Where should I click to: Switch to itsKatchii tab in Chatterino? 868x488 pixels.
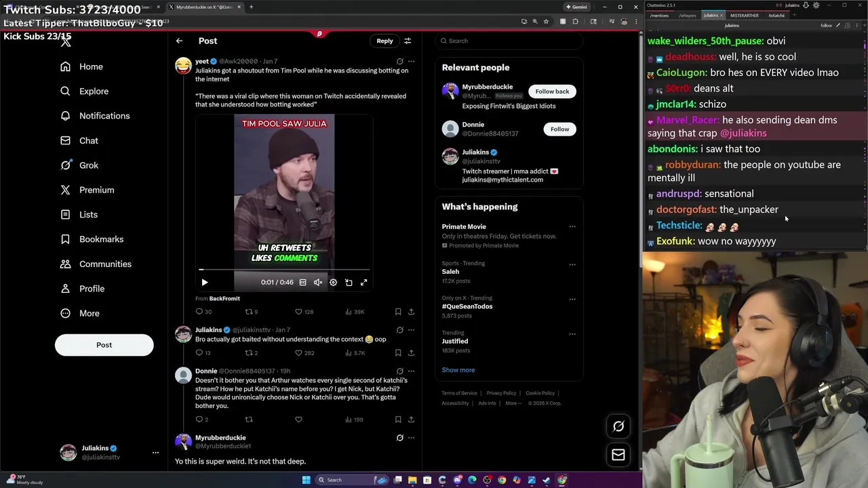point(776,15)
